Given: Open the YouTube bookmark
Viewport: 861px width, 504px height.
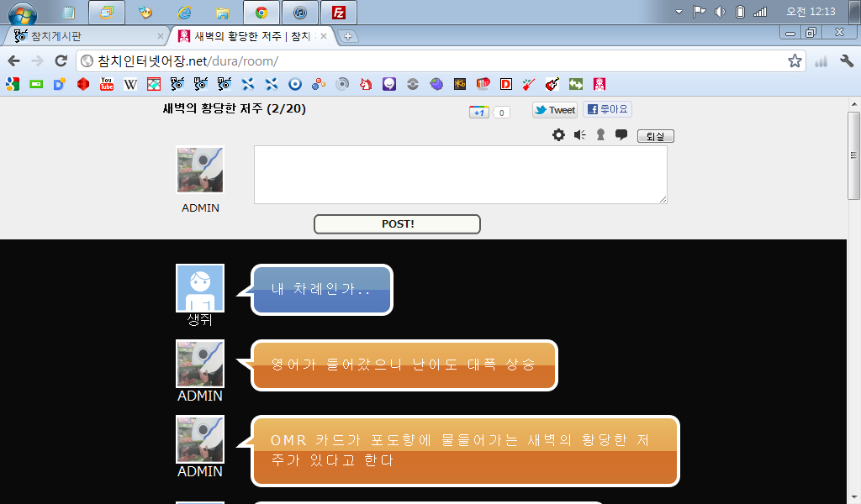Looking at the screenshot, I should click(107, 84).
